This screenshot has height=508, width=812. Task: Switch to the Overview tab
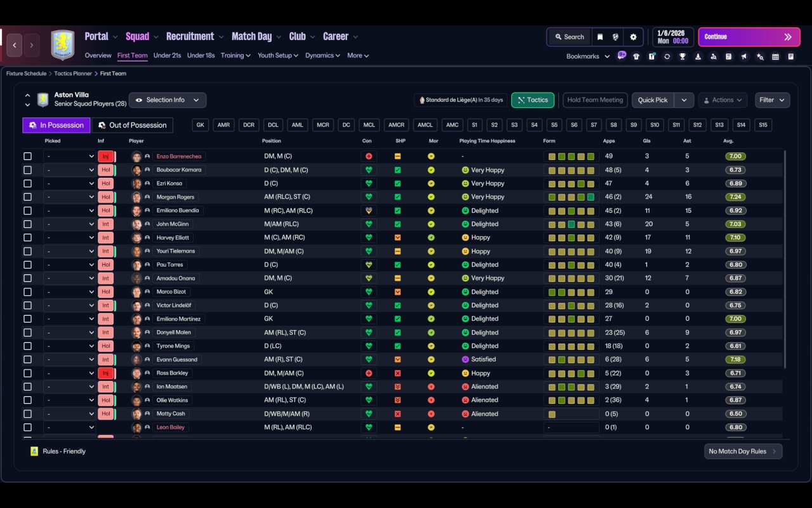pos(98,55)
